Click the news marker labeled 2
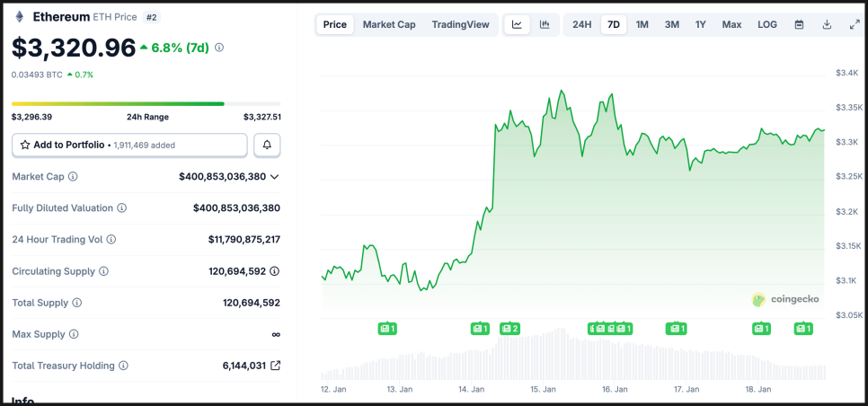868x406 pixels. click(x=509, y=329)
